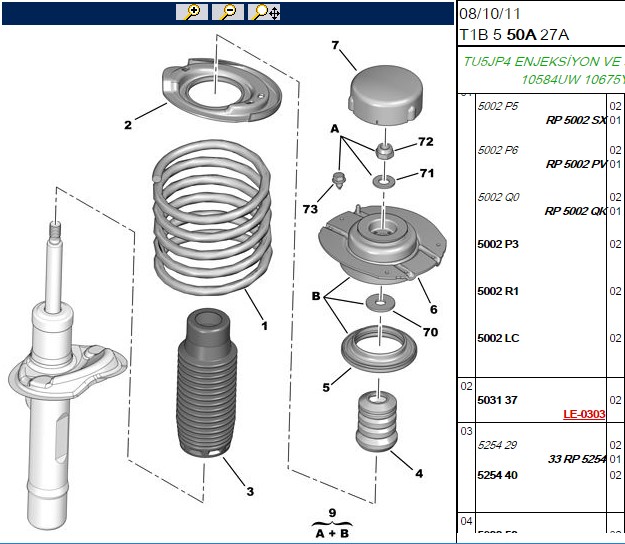Click the group A label in diagram
This screenshot has height=544, width=625.
coord(335,129)
